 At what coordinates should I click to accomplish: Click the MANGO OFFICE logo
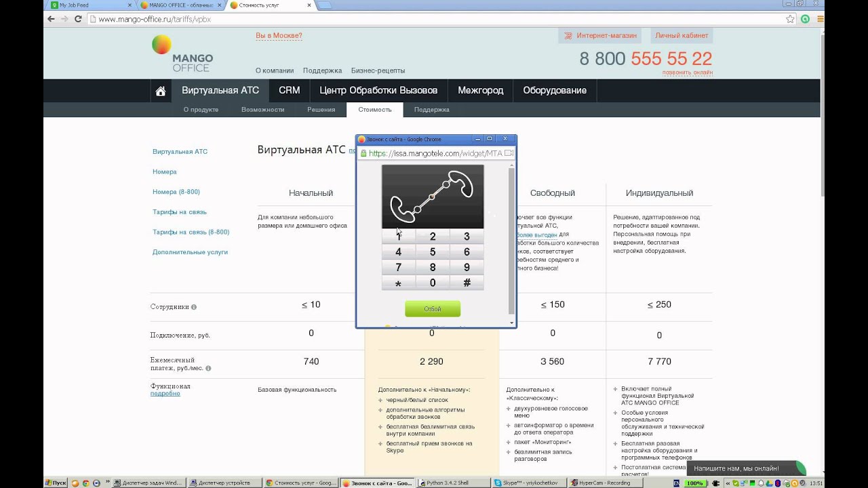[x=182, y=54]
